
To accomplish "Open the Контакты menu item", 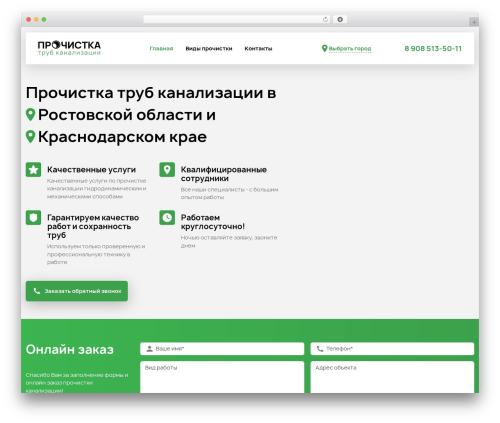I will 258,49.
